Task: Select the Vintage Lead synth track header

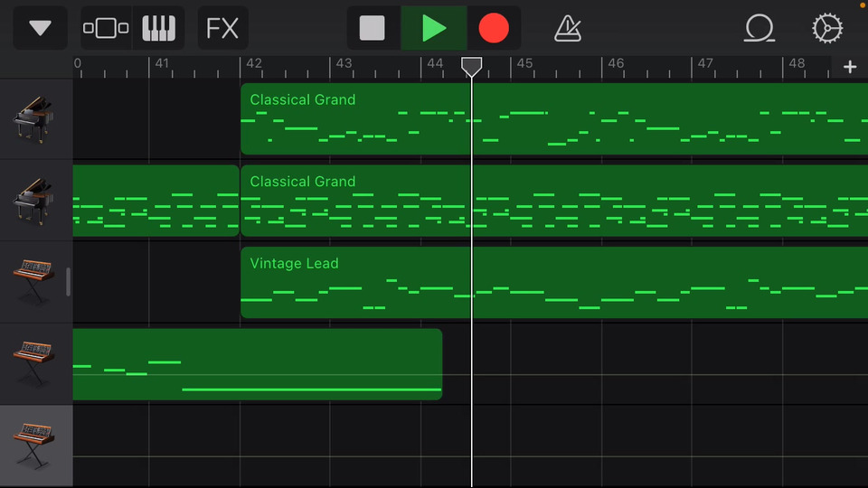Action: tap(36, 282)
